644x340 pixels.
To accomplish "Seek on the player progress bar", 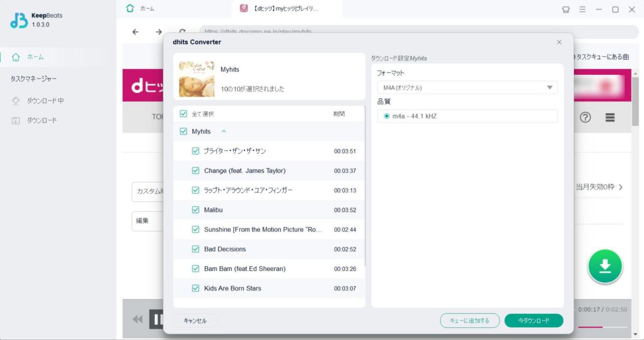I will click(x=602, y=327).
